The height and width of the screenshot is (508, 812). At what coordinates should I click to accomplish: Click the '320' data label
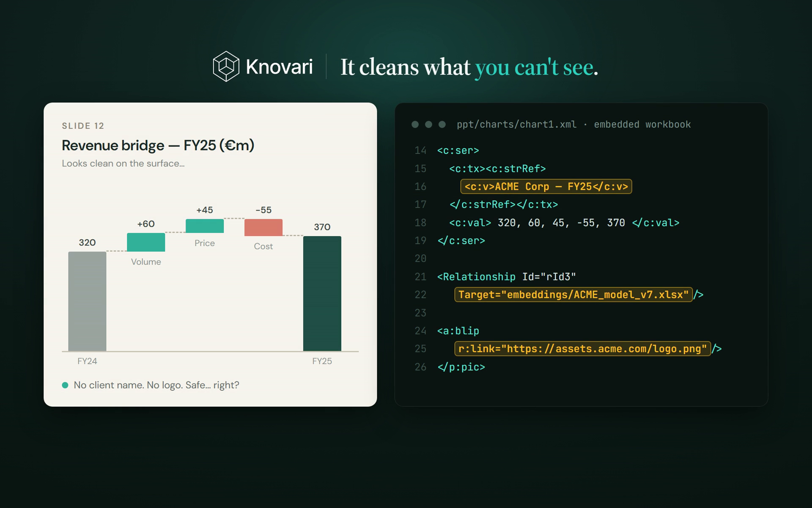pyautogui.click(x=87, y=243)
